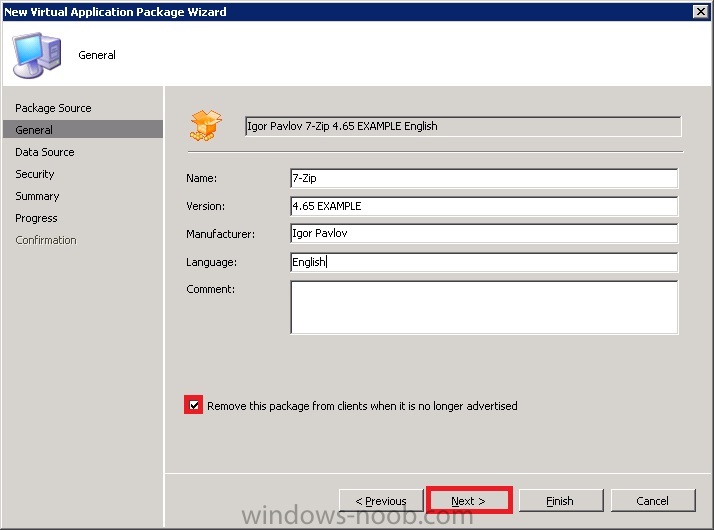Click the Manufacturer: label
The width and height of the screenshot is (714, 530).
coord(220,234)
